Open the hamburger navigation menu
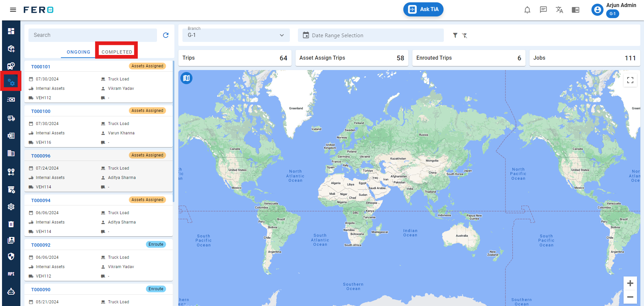This screenshot has height=306, width=644. (x=13, y=10)
